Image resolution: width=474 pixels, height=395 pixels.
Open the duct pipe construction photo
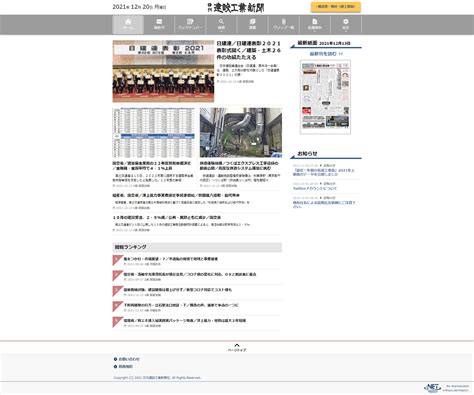pyautogui.click(x=241, y=133)
